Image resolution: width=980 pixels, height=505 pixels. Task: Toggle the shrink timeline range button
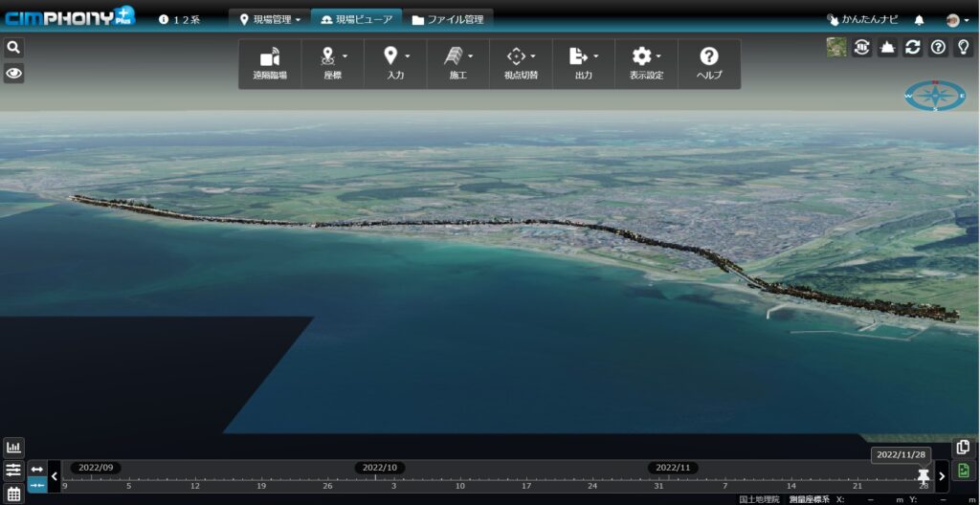[37, 485]
